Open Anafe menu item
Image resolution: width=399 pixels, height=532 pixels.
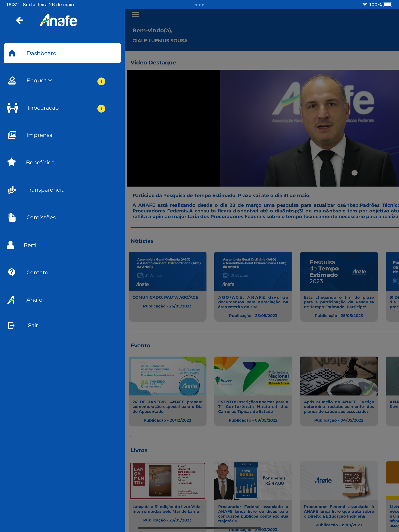(62, 300)
